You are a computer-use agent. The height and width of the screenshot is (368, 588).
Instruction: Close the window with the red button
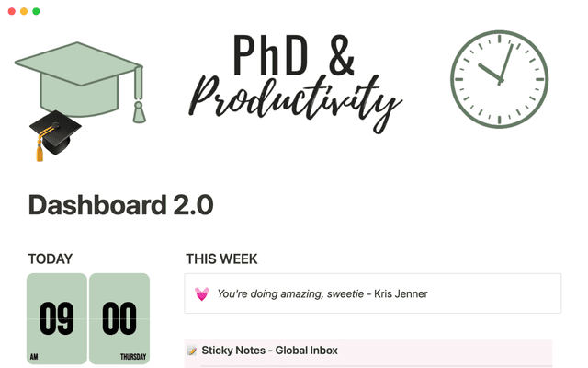click(10, 11)
